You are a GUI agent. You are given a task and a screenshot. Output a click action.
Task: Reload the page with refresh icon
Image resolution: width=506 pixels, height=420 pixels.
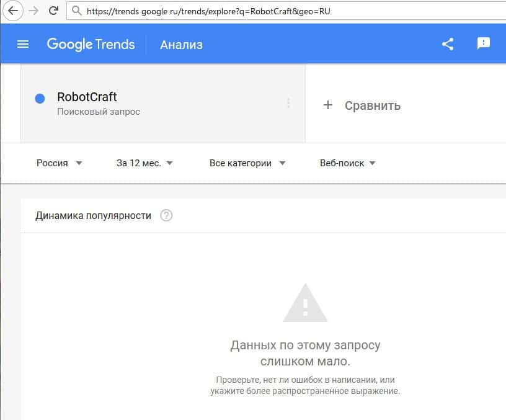pyautogui.click(x=53, y=11)
